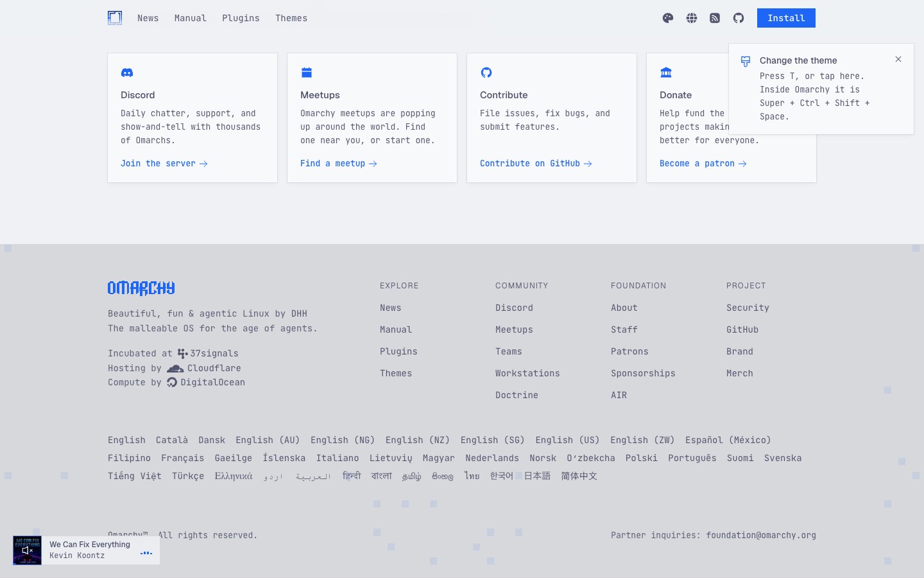Open News in the top navigation bar
Screen dimensions: 924x578
tap(148, 18)
